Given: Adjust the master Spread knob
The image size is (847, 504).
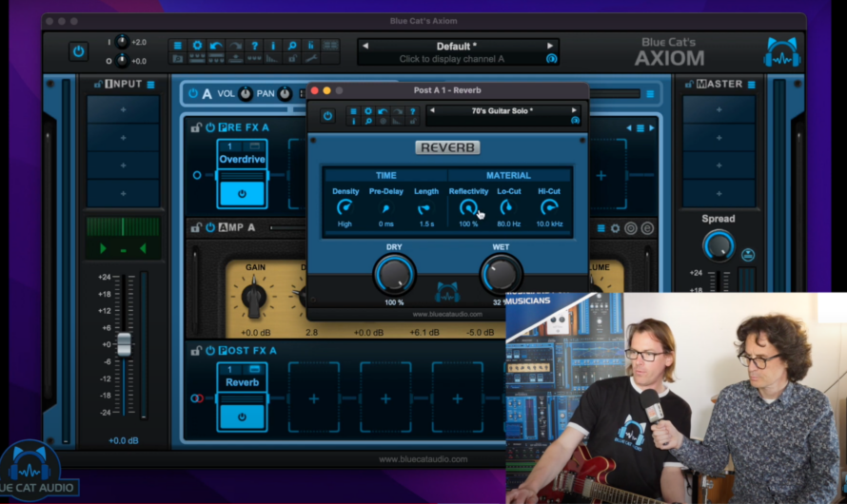Looking at the screenshot, I should point(719,245).
